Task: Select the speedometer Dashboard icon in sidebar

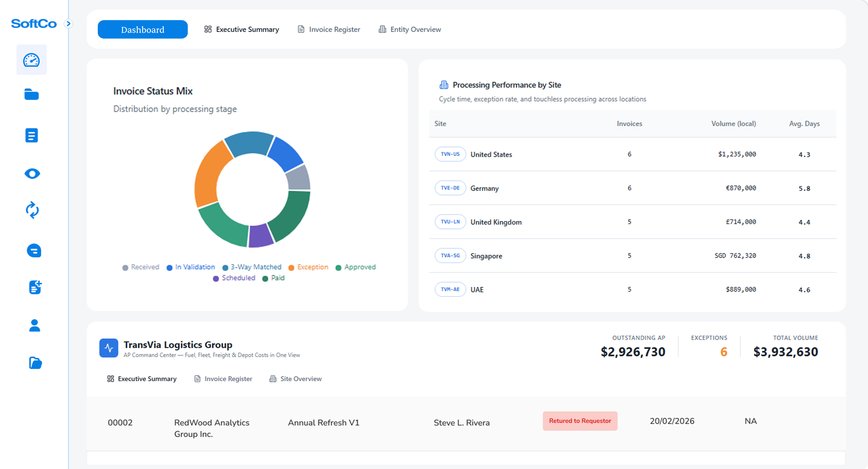Action: pos(32,60)
